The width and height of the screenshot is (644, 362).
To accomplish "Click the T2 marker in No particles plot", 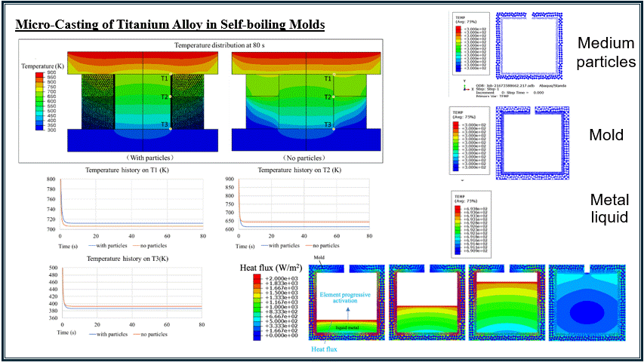I will pos(328,97).
